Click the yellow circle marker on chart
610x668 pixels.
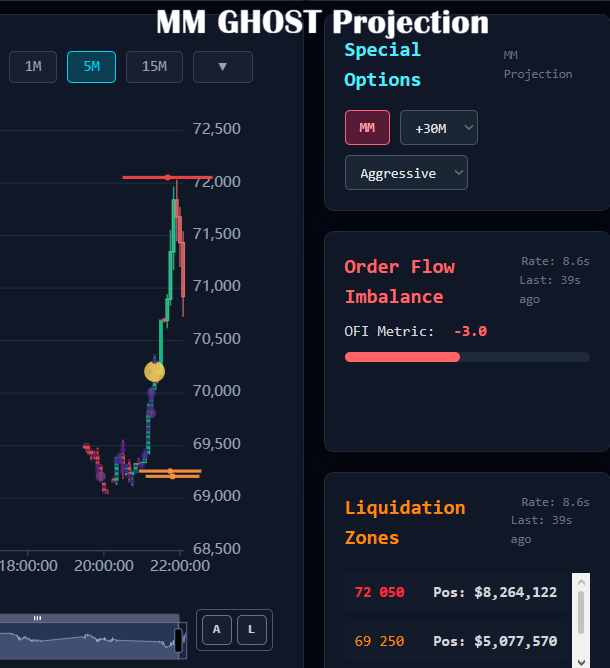[154, 372]
